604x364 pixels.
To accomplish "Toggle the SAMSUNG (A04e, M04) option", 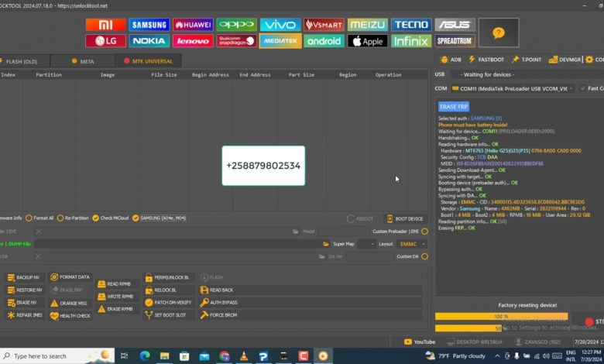I will (159, 218).
